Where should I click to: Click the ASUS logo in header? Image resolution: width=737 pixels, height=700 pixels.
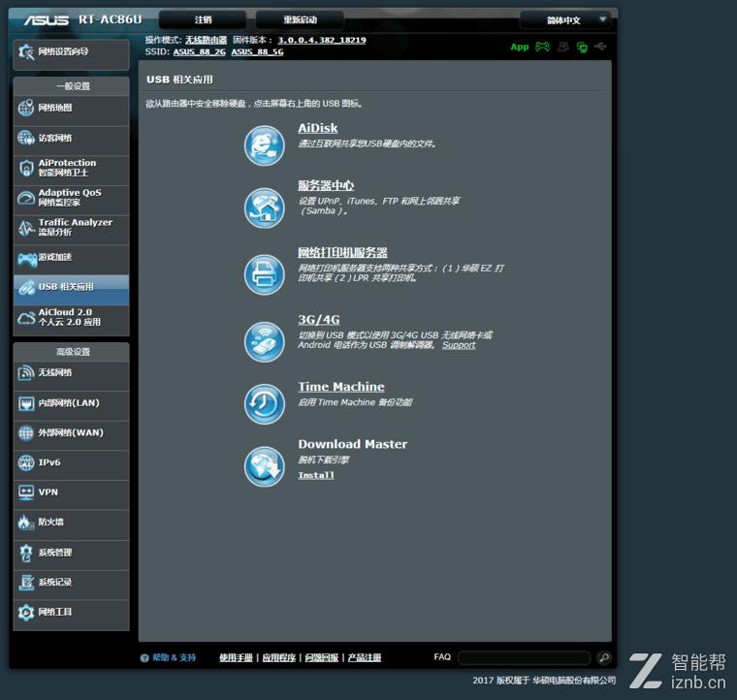47,20
